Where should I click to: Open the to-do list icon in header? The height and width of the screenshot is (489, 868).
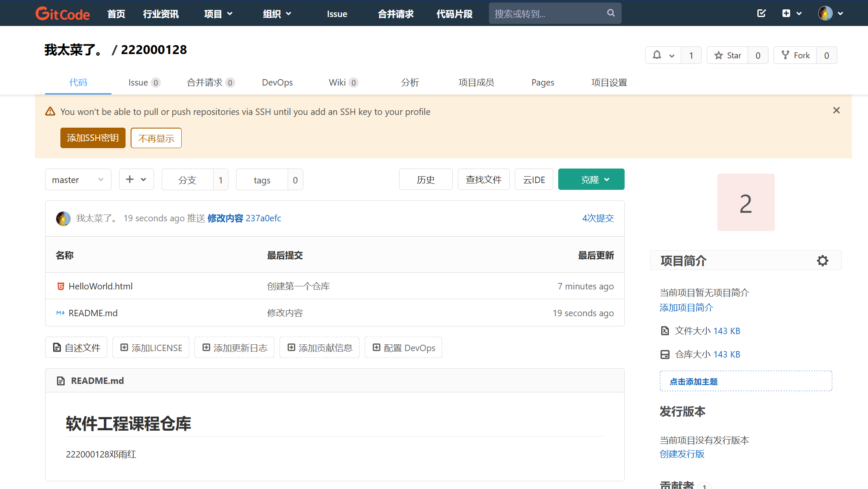coord(761,13)
